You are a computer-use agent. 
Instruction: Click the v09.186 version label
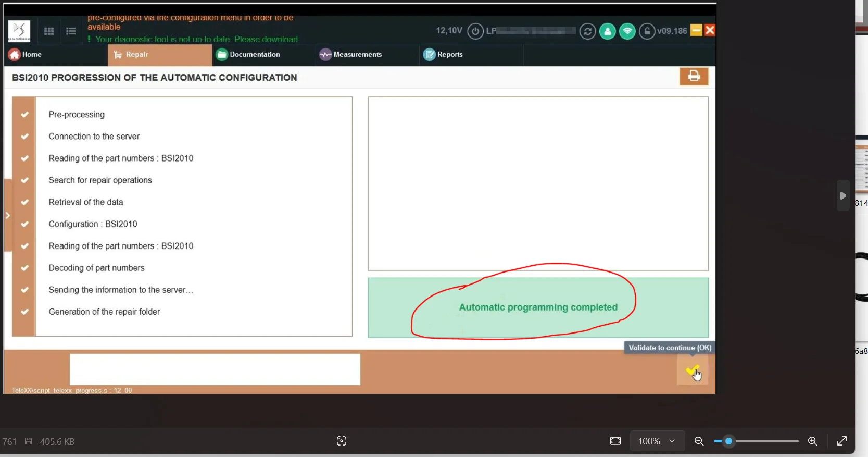point(672,31)
